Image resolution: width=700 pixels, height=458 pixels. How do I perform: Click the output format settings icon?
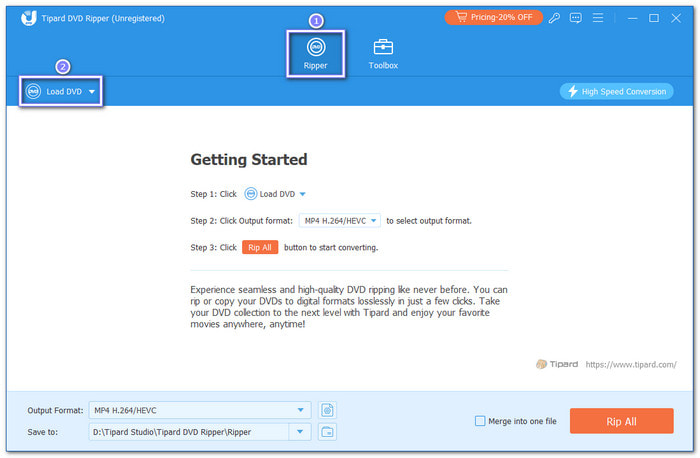point(327,410)
